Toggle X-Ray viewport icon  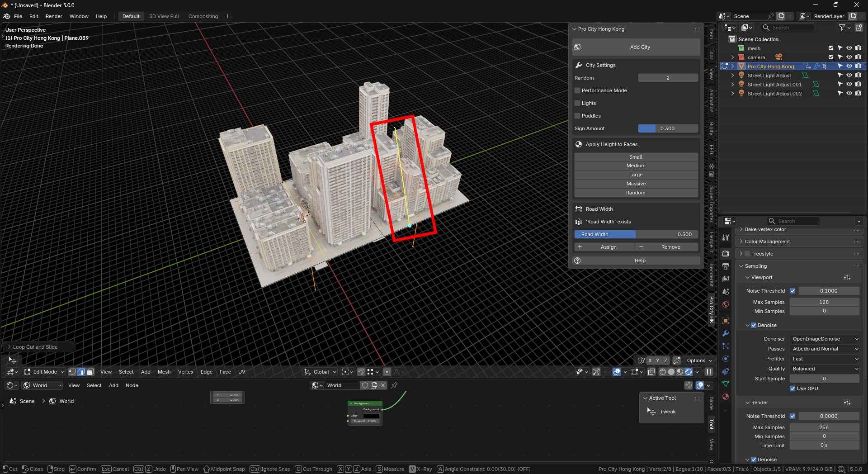(x=651, y=372)
